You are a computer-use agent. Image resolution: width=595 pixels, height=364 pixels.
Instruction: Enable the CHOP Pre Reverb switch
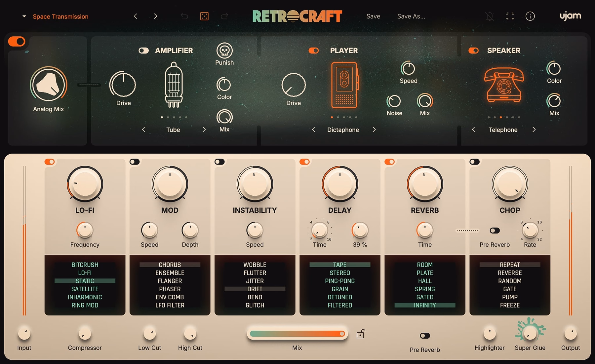click(x=495, y=231)
